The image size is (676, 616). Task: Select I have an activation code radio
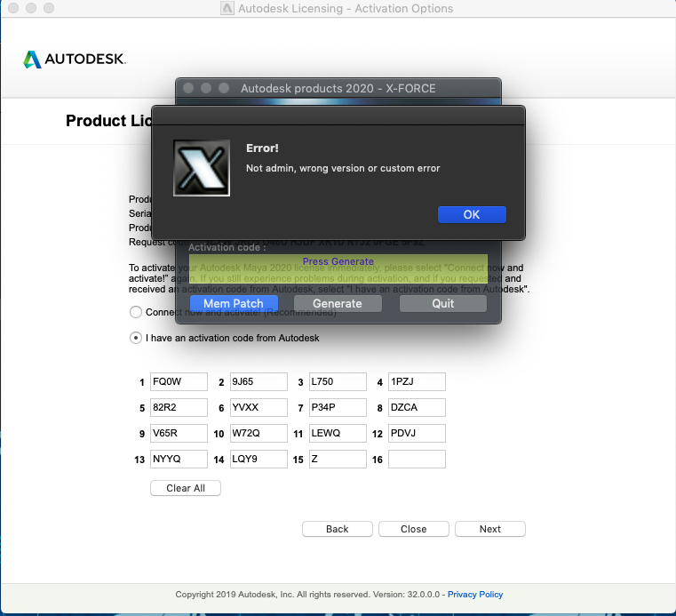136,338
